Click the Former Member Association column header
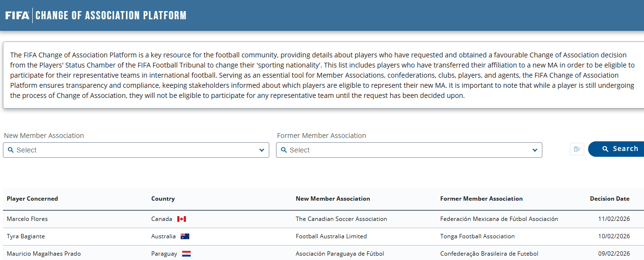This screenshot has width=644, height=260. [x=481, y=199]
